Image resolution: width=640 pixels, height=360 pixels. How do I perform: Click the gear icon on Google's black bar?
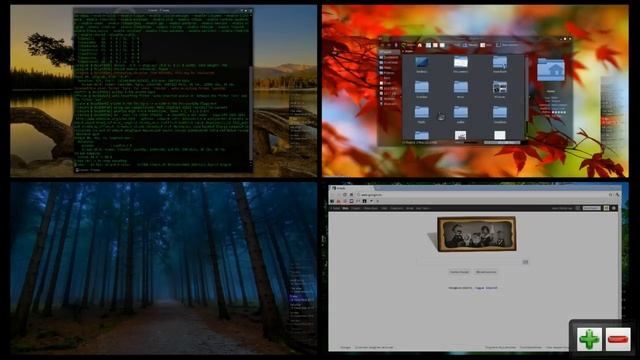click(x=614, y=208)
